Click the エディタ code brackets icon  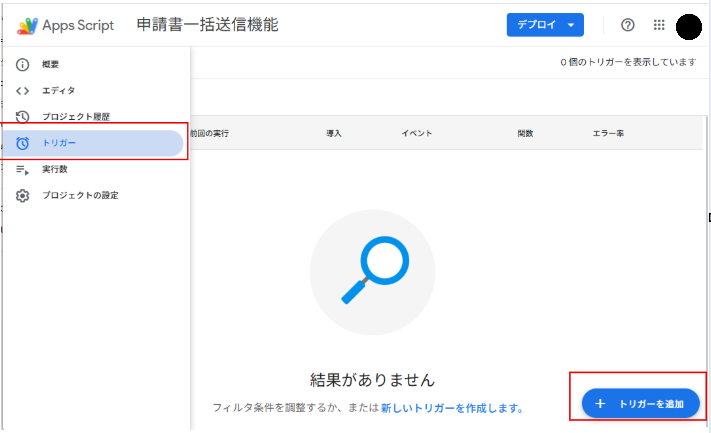tap(22, 90)
